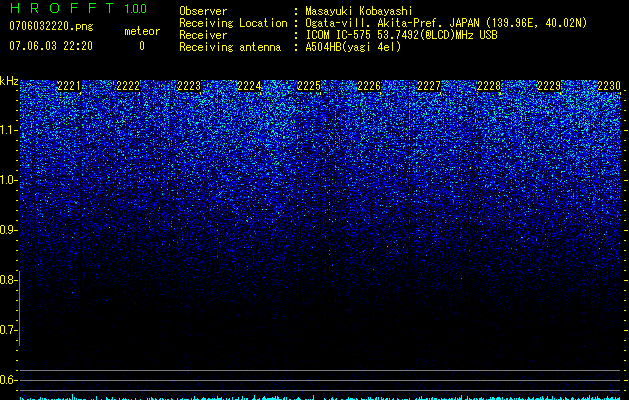The image size is (629, 400).
Task: Click the 2225 time marker
Action: (x=309, y=86)
